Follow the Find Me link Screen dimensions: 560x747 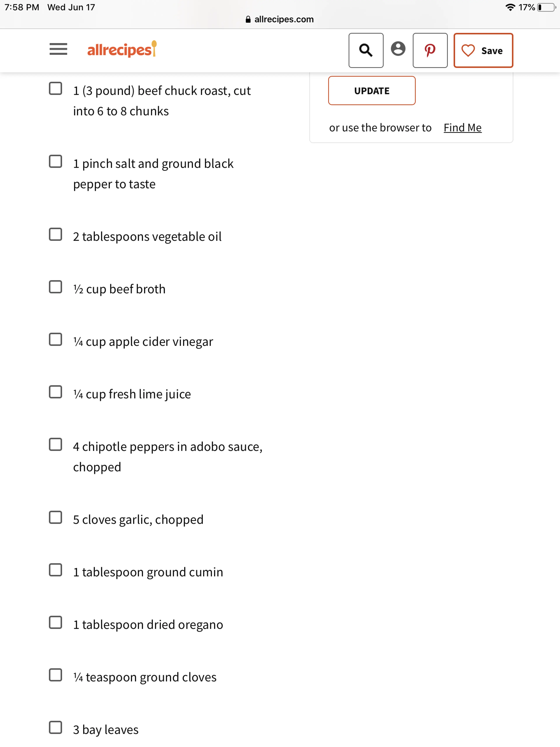pyautogui.click(x=462, y=128)
